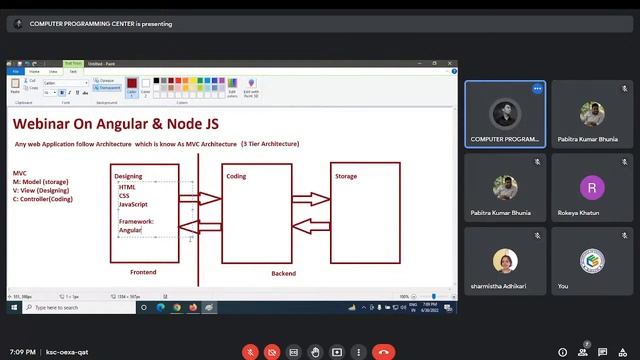
Task: Click Cut in the Paint Clipboard group
Action: (x=30, y=81)
